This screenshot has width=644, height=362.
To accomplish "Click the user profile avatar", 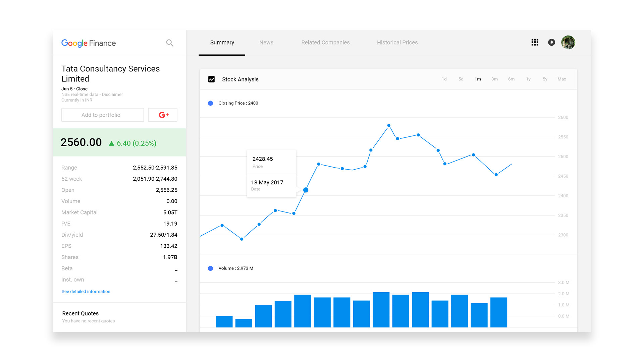I will coord(568,42).
